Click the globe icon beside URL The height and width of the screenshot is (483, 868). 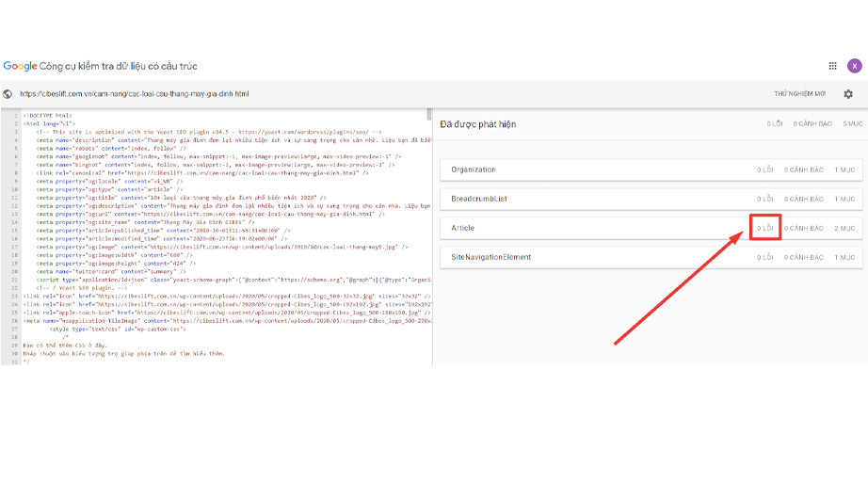(x=8, y=94)
